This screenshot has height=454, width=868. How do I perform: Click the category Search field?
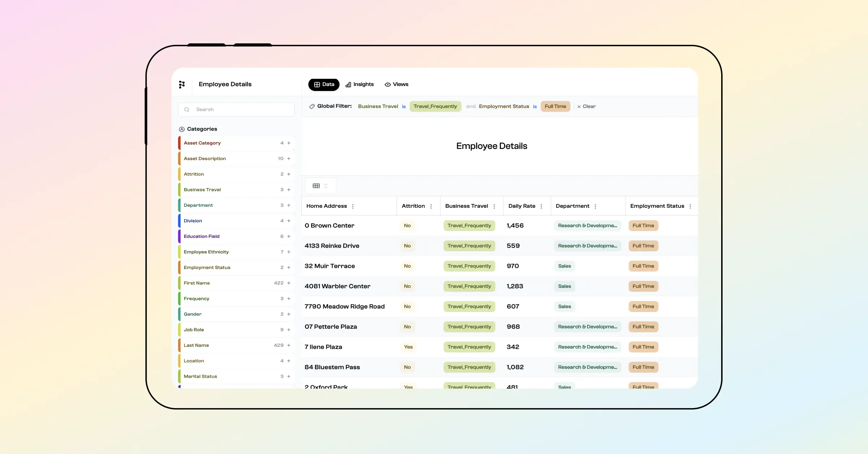236,110
